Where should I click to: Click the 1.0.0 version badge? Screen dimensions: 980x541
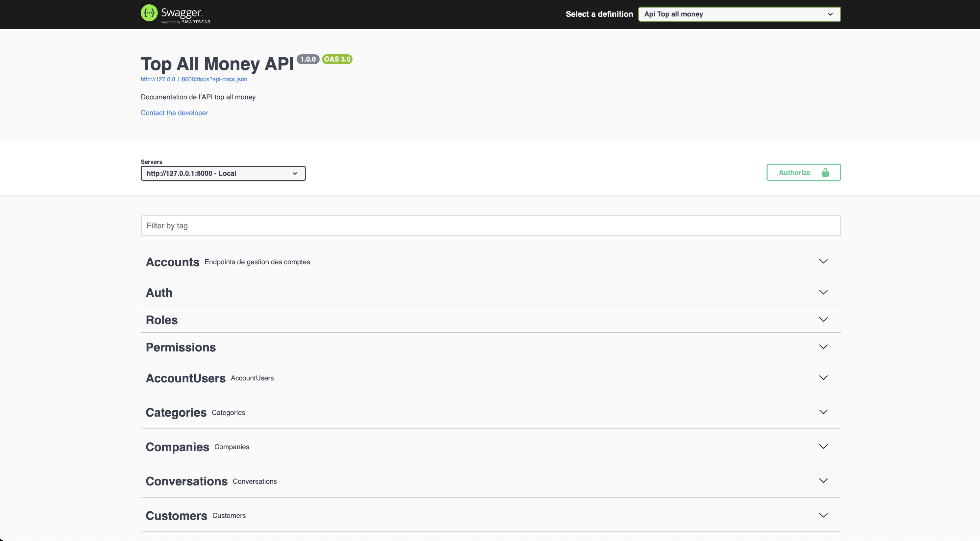coord(308,59)
